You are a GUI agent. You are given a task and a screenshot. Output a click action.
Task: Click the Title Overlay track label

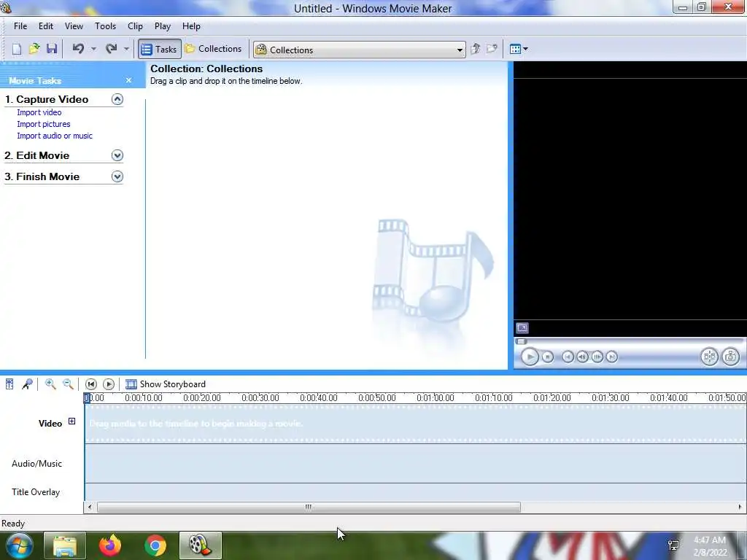(36, 492)
